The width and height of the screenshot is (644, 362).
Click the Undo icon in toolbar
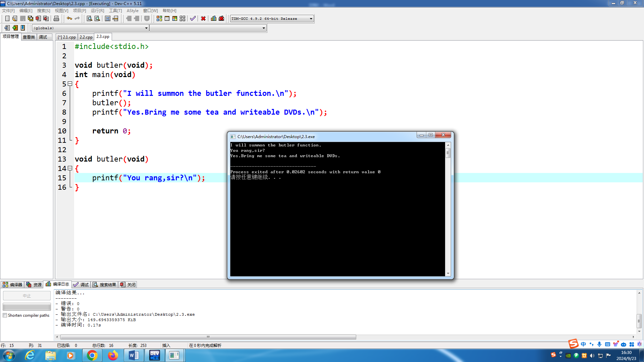[69, 18]
